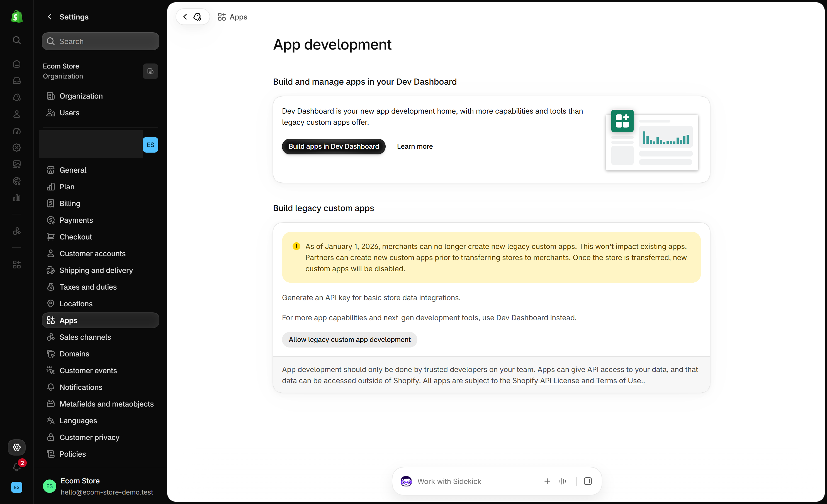
Task: Open Domains settings item
Action: pos(100,354)
